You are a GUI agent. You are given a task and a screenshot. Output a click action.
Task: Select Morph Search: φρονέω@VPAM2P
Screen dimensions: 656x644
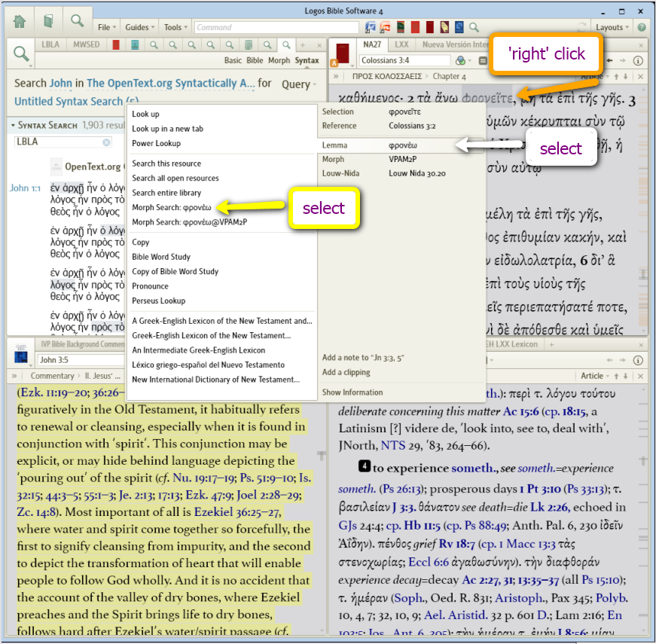[x=190, y=222]
